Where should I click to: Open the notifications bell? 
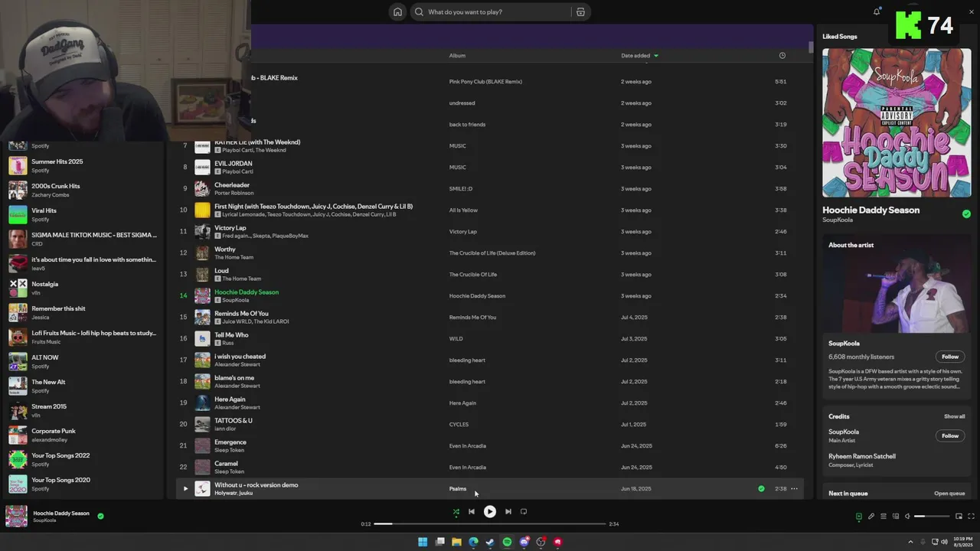877,11
